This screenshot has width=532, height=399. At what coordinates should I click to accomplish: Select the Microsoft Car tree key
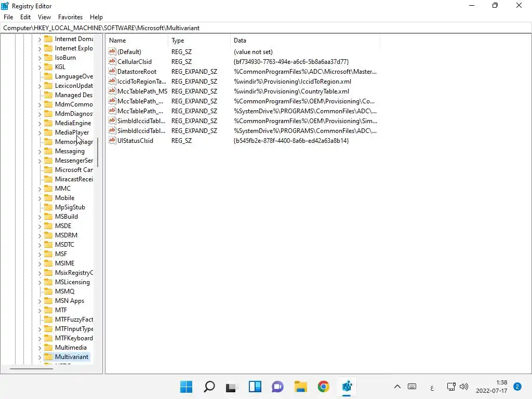click(x=74, y=170)
